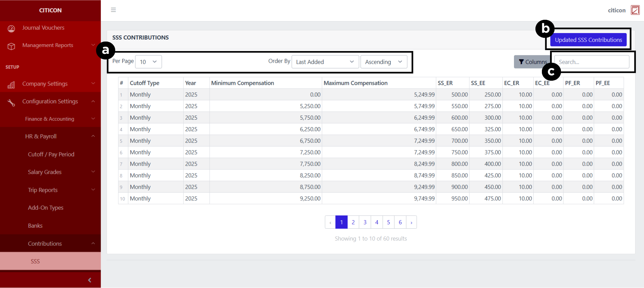Image resolution: width=644 pixels, height=288 pixels.
Task: Go to page 3 of results
Action: (365, 222)
